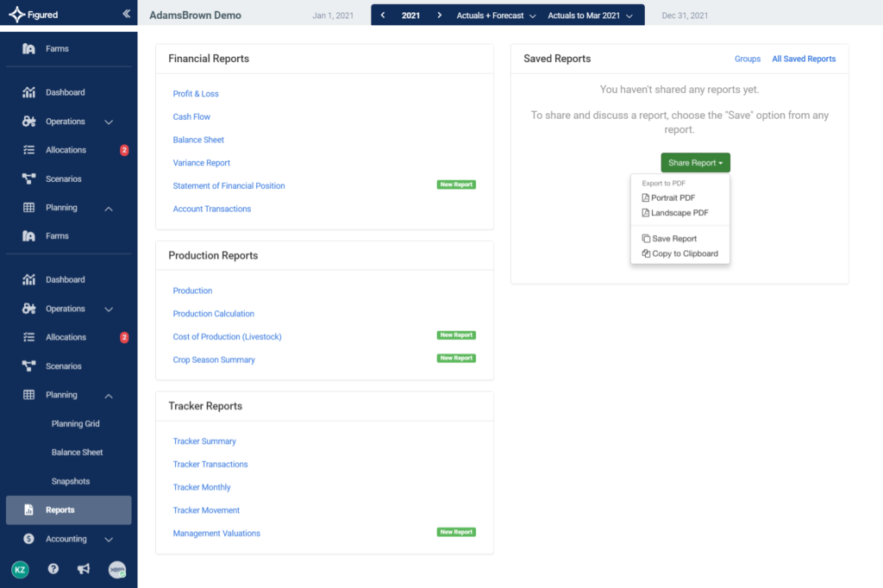883x588 pixels.
Task: Click the Farms barn icon just below the Figured logo
Action: pos(28,48)
